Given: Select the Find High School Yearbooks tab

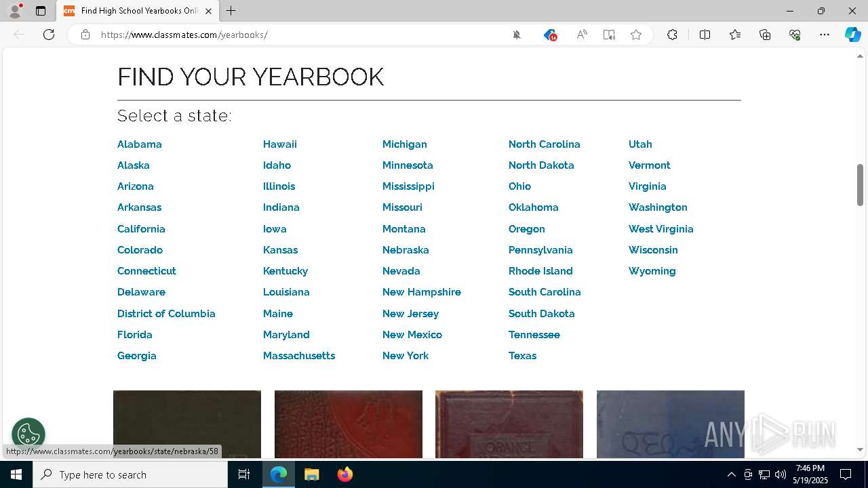Looking at the screenshot, I should [138, 11].
